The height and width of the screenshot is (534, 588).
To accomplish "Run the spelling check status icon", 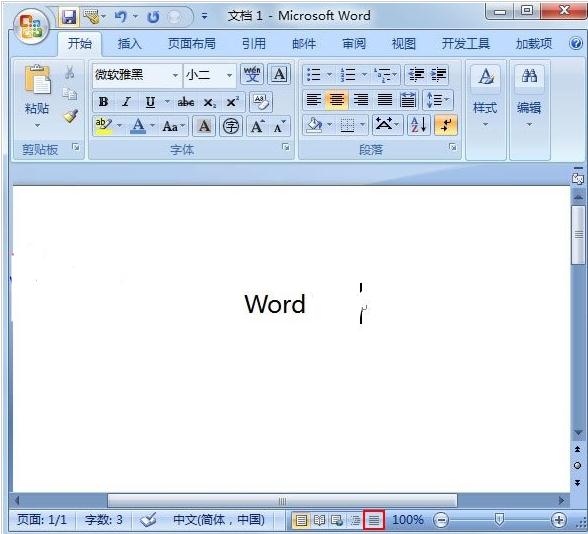I will point(148,520).
